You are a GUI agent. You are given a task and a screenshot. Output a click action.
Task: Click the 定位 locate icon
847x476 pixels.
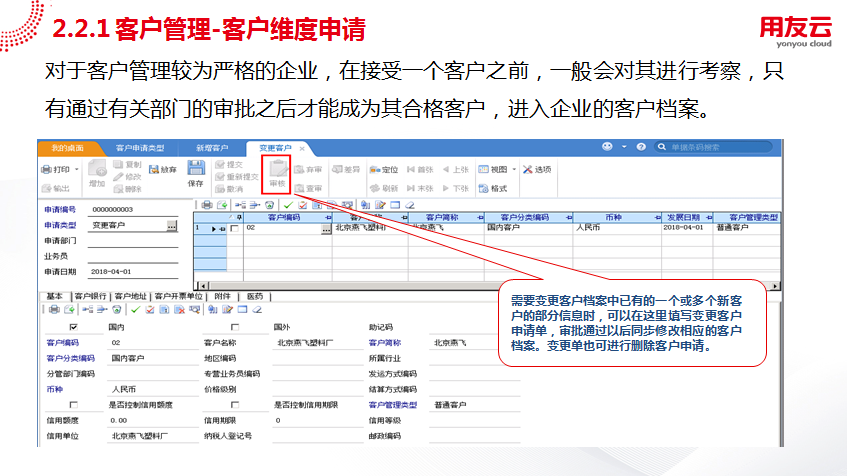point(375,170)
